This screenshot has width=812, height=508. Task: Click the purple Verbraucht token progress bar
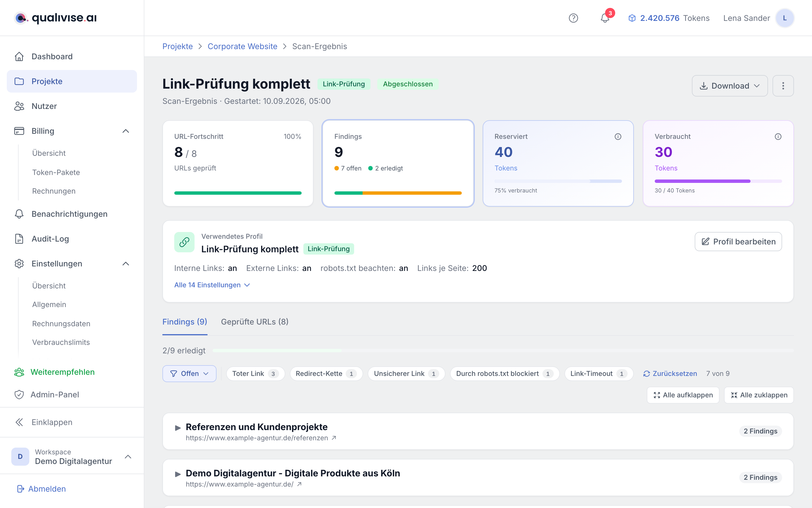(718, 181)
